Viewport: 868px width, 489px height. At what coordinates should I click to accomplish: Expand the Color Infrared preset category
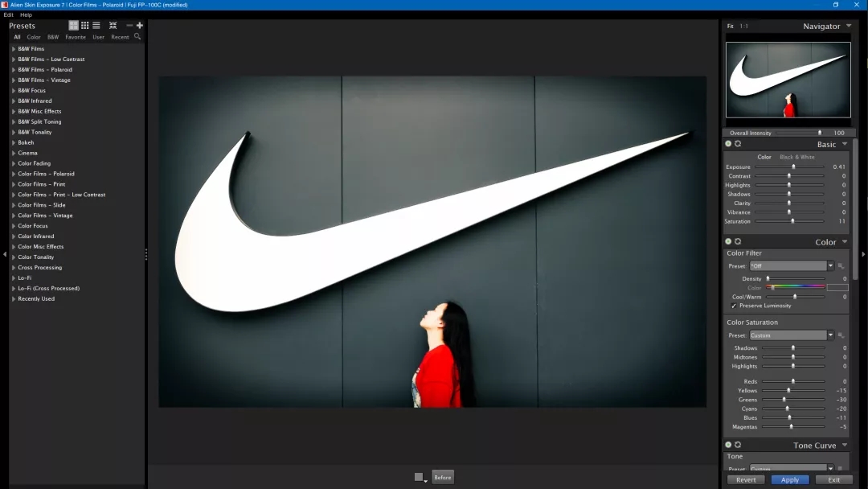[14, 236]
